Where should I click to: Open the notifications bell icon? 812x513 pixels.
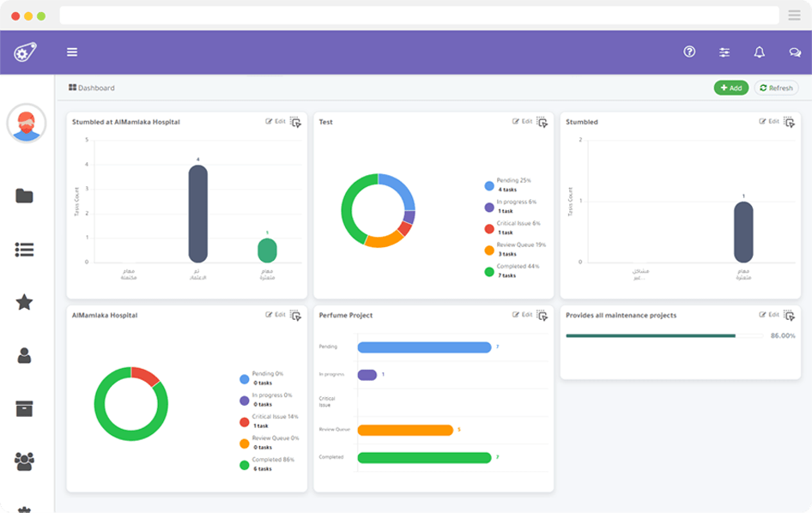[759, 51]
